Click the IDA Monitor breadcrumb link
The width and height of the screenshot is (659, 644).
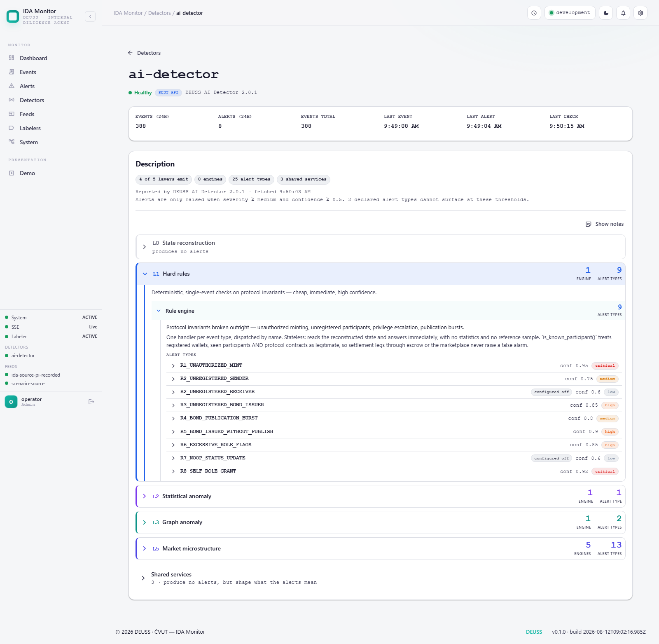pos(128,13)
